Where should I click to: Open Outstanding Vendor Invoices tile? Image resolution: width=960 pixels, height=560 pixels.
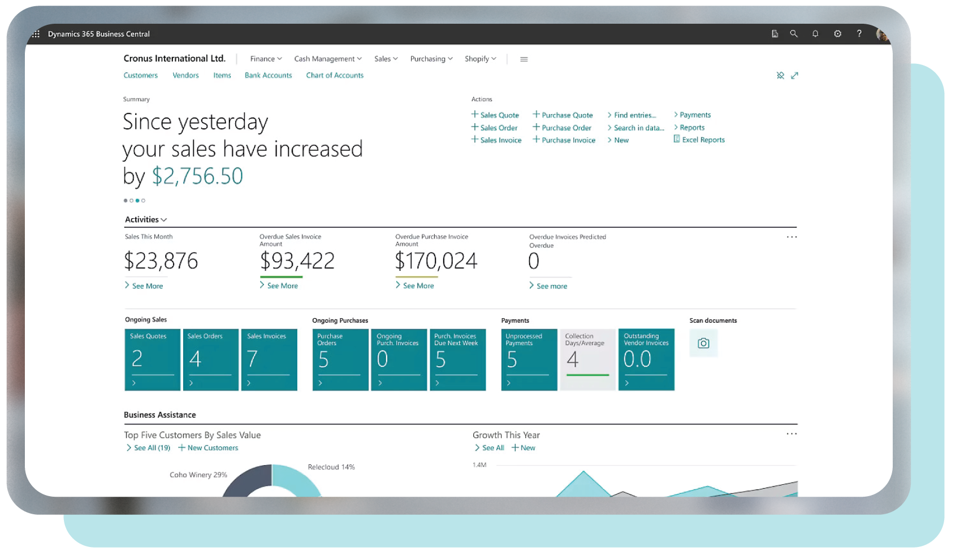point(646,360)
